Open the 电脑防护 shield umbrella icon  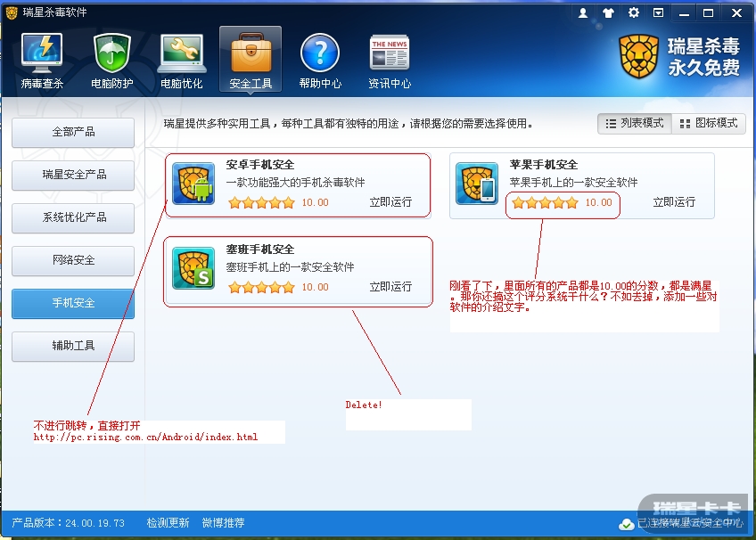(x=111, y=61)
